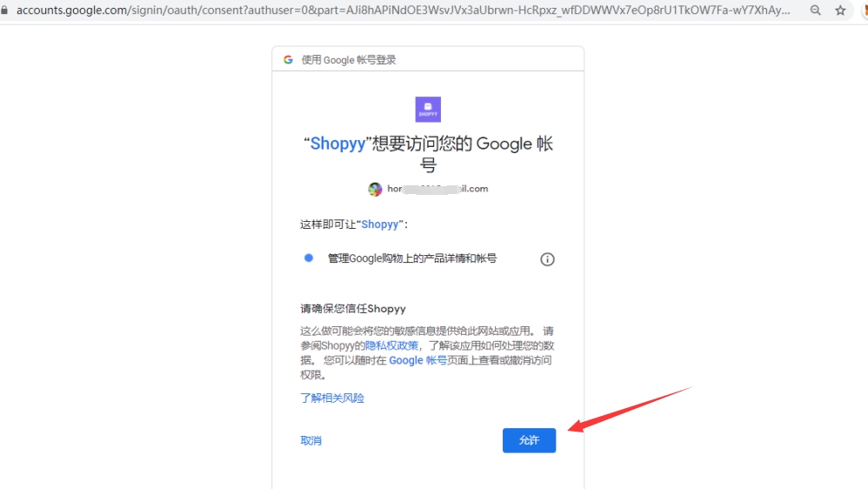Click the zoom magnifier icon in address bar
Viewport: 868px width, 489px height.
pyautogui.click(x=815, y=10)
